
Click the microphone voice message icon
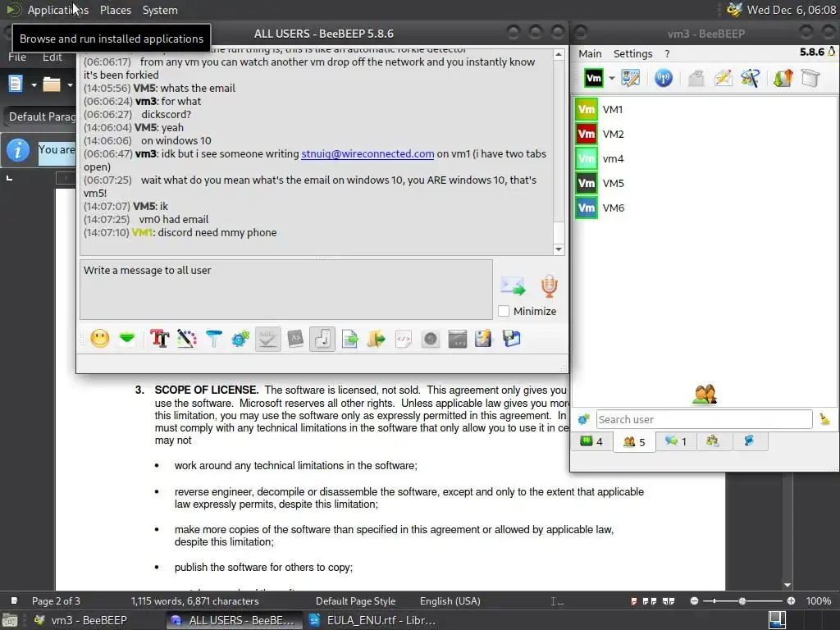[549, 285]
